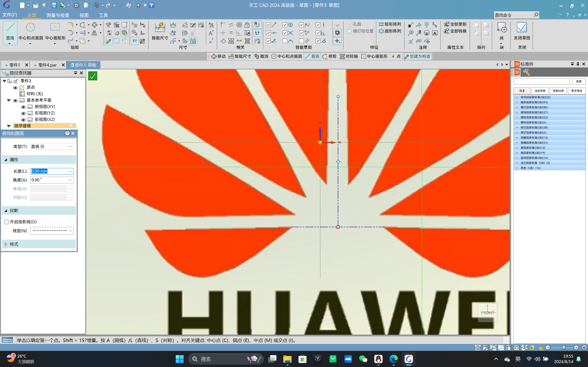Image resolution: width=588 pixels, height=367 pixels.
Task: Click the 全部更新 update all button
Action: click(455, 24)
